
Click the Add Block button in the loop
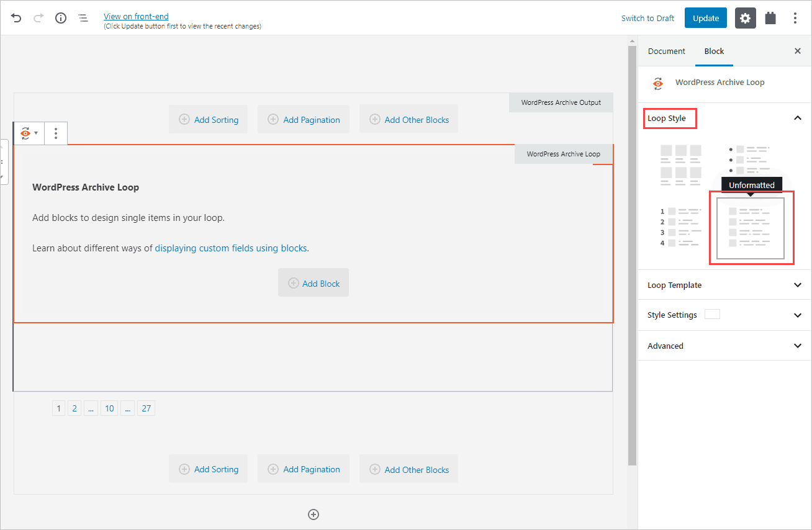point(314,283)
